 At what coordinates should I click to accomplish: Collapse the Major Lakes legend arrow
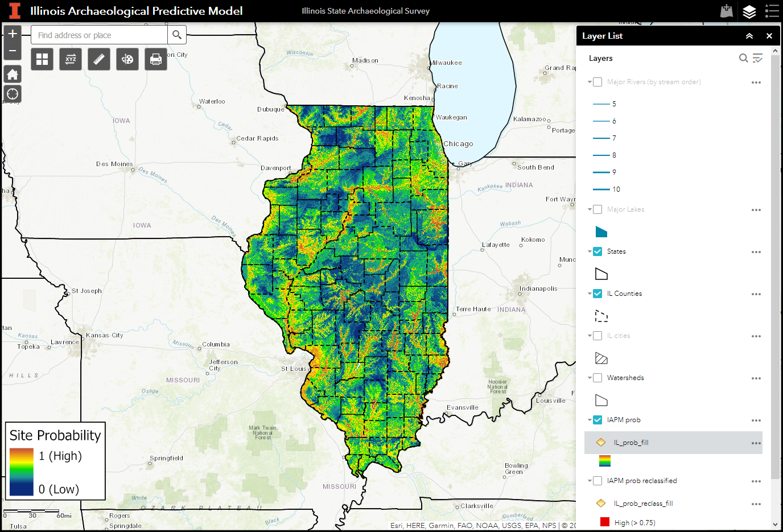pos(590,209)
